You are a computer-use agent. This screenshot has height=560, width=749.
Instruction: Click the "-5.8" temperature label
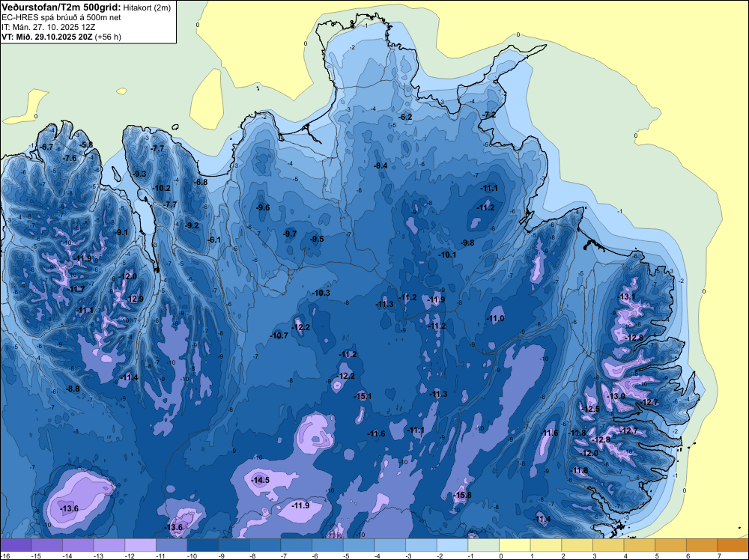point(86,144)
